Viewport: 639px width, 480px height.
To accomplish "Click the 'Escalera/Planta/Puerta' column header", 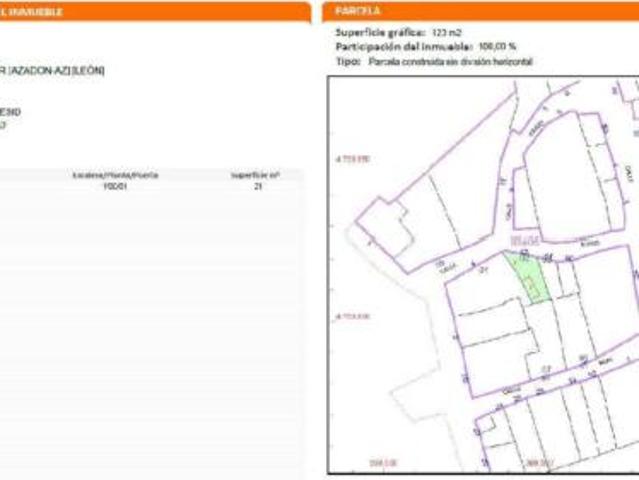I will (115, 175).
